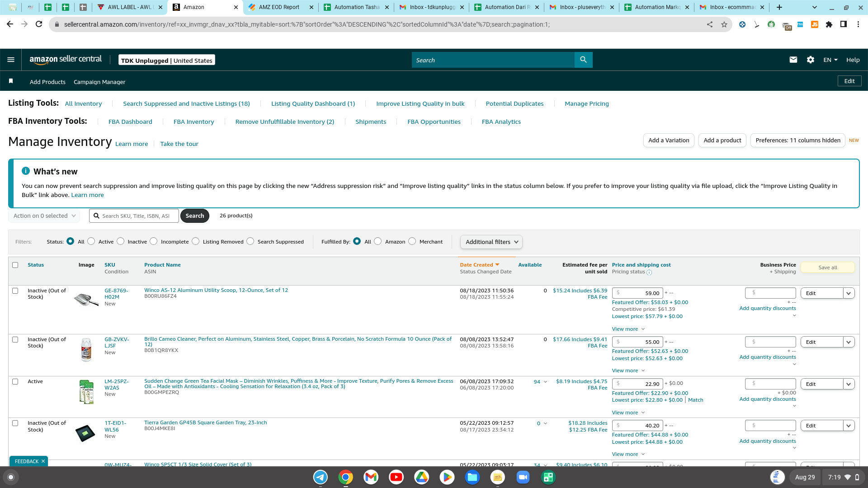
Task: Expand available quantity 94 chevron
Action: 545,382
